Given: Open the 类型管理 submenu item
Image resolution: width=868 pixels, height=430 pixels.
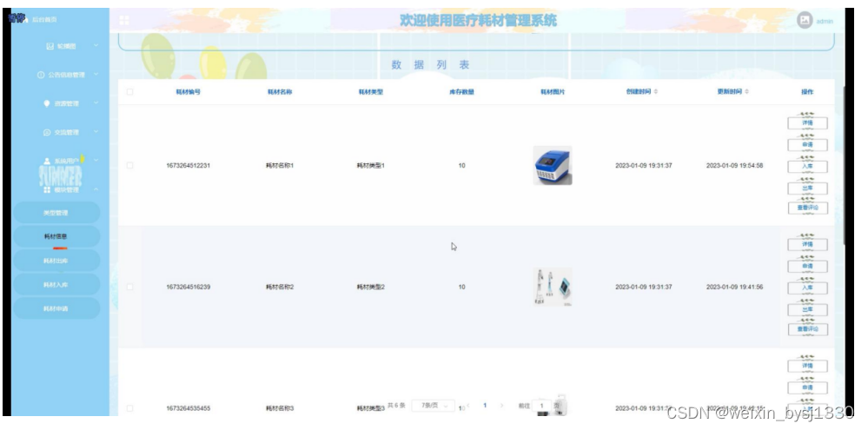Looking at the screenshot, I should tap(56, 213).
